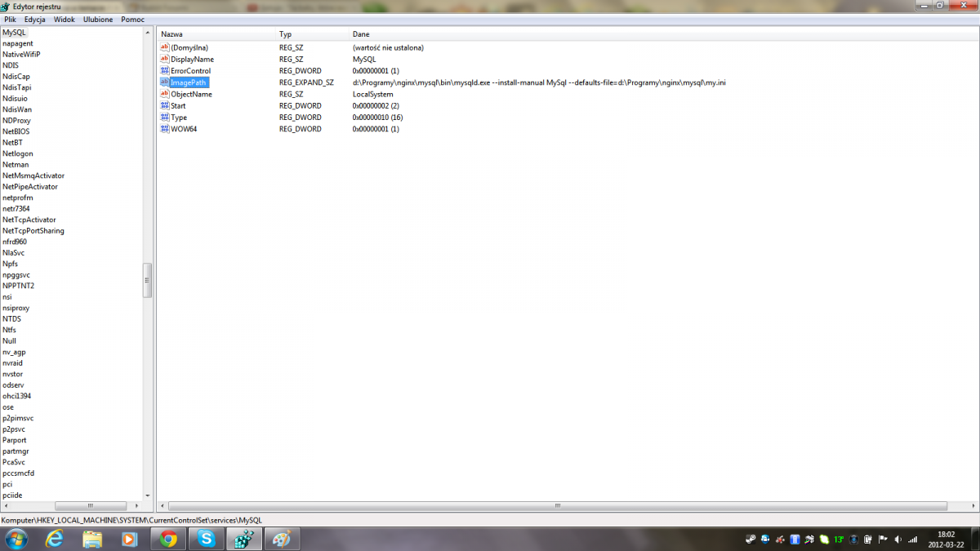This screenshot has width=980, height=551.
Task: Click the tree pane horizontal scrollbar thumb
Action: tap(90, 506)
